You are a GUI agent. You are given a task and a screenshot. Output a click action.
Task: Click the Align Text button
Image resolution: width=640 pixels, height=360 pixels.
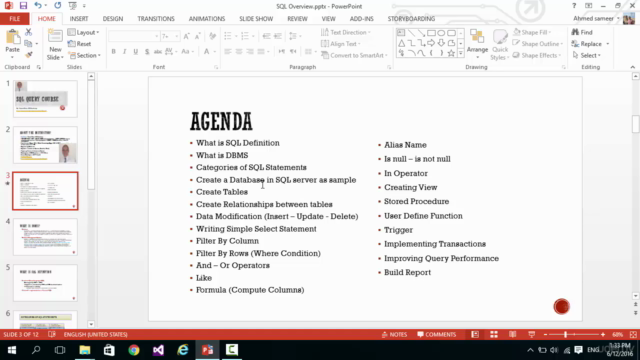click(341, 44)
